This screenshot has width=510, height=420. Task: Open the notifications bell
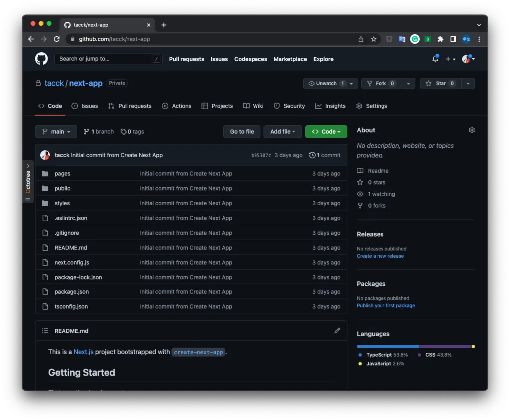coord(435,59)
